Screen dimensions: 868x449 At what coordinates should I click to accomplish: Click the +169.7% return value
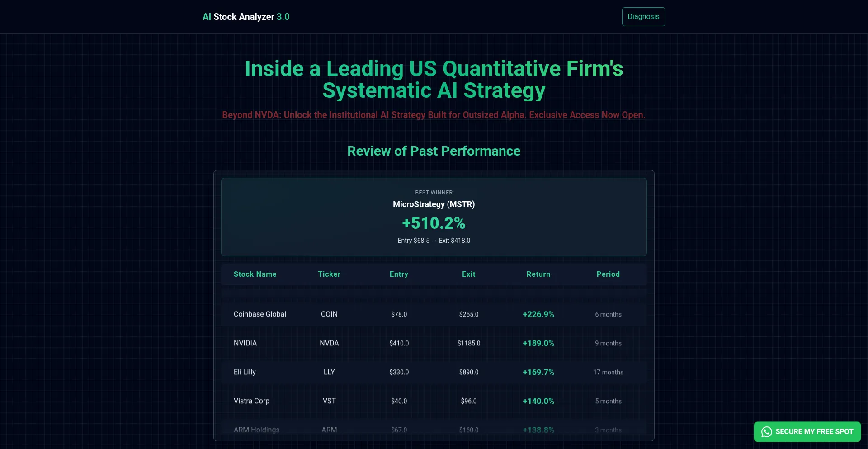point(538,372)
